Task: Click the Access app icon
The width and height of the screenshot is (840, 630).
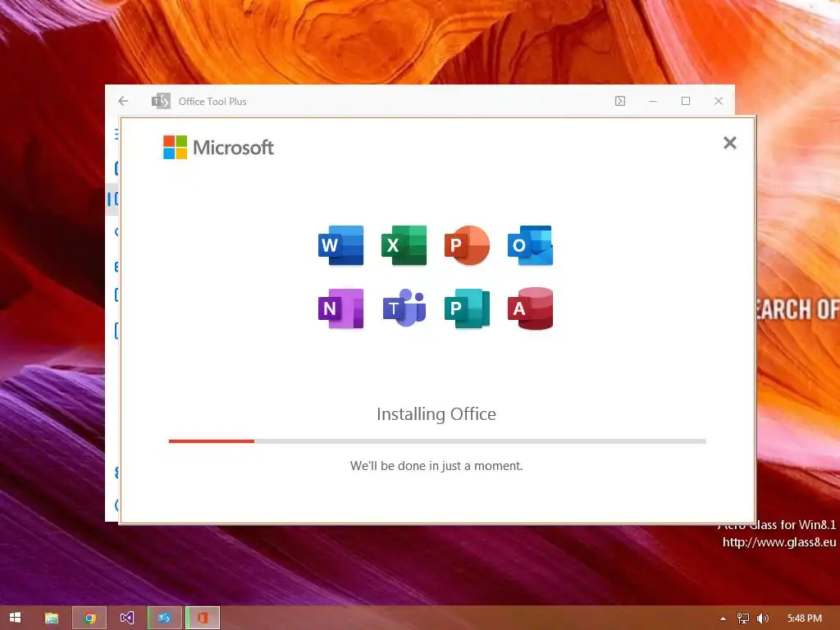Action: 531,308
